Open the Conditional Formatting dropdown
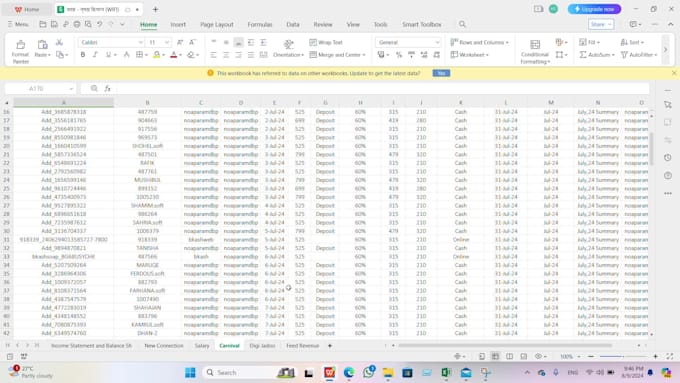Screen dimensions: 680x383 click(x=535, y=52)
